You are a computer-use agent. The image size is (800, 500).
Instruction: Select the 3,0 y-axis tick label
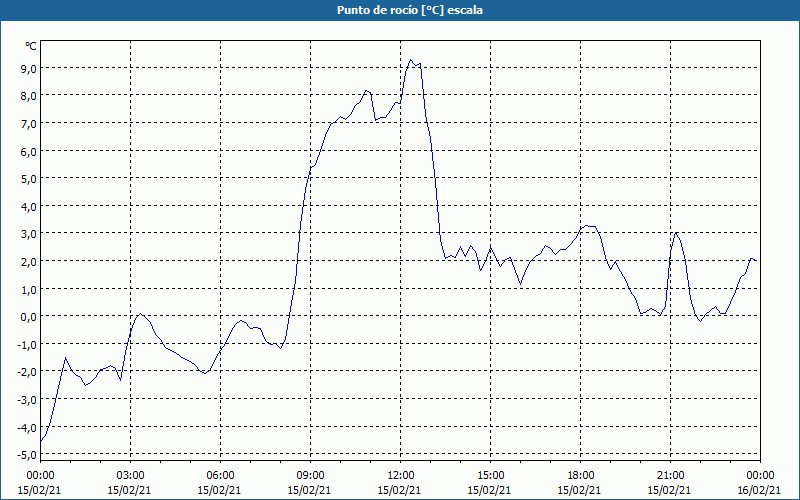(28, 234)
